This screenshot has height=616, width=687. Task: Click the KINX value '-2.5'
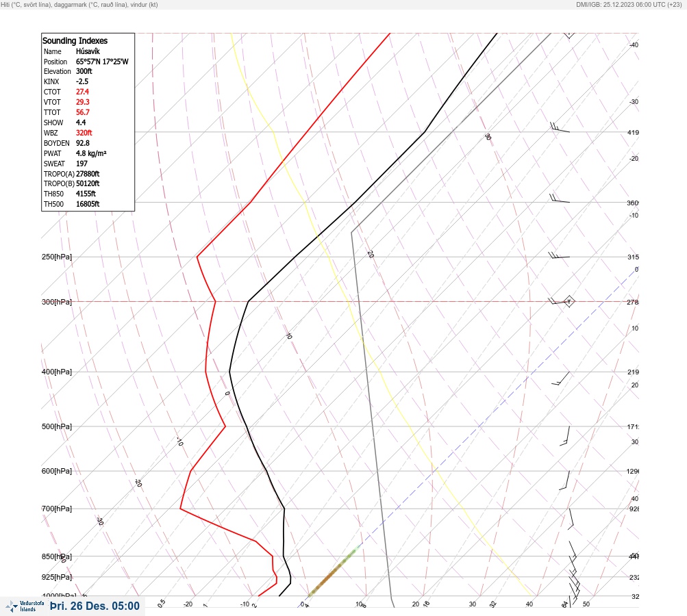point(82,81)
